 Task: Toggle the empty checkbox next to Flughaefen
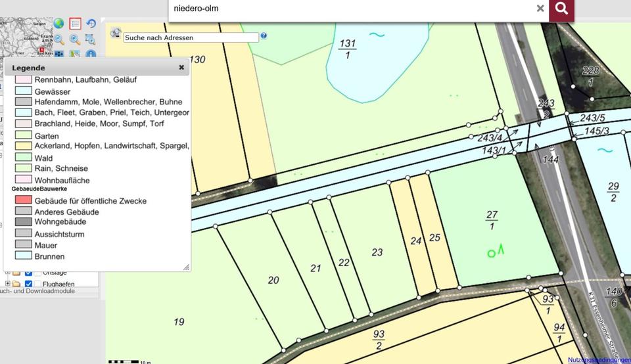coord(38,284)
